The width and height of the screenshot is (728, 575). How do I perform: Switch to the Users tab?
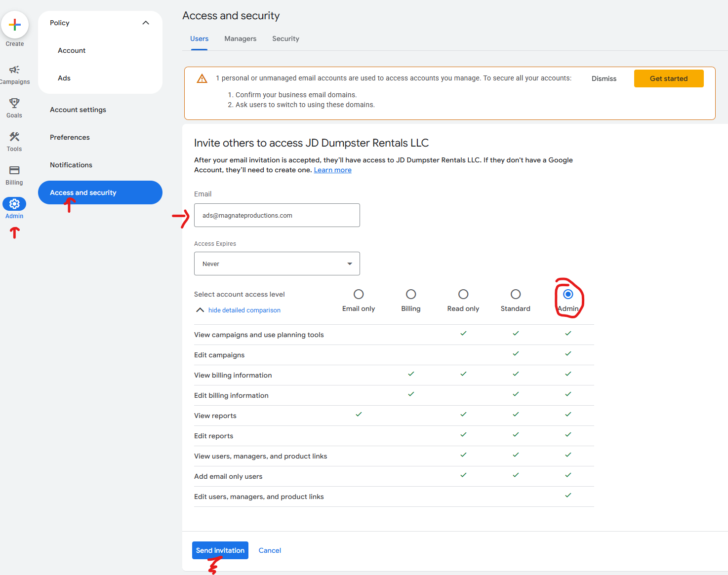pos(200,38)
